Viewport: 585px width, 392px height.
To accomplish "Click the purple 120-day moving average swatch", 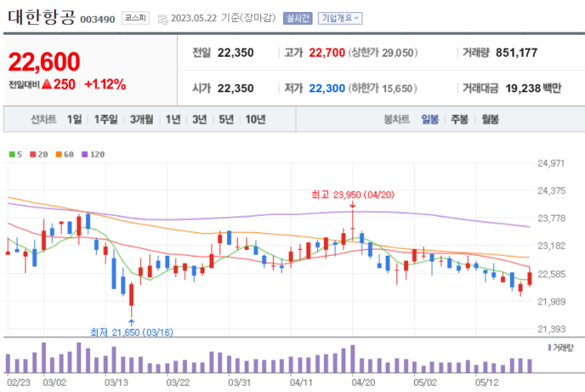I will pos(85,154).
